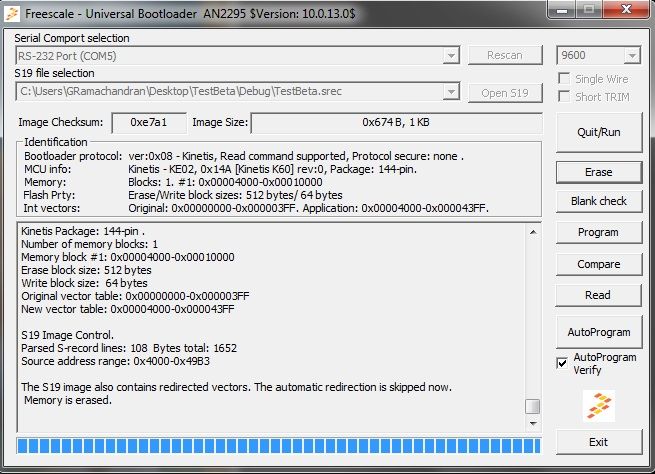The image size is (655, 474).
Task: Click the Compare button
Action: pyautogui.click(x=599, y=264)
